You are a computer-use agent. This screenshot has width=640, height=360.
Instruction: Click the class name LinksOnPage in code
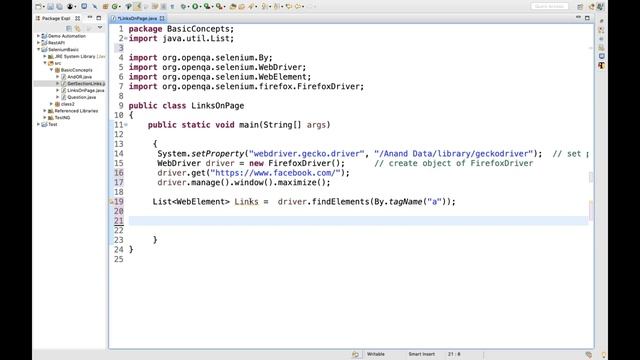[218, 106]
